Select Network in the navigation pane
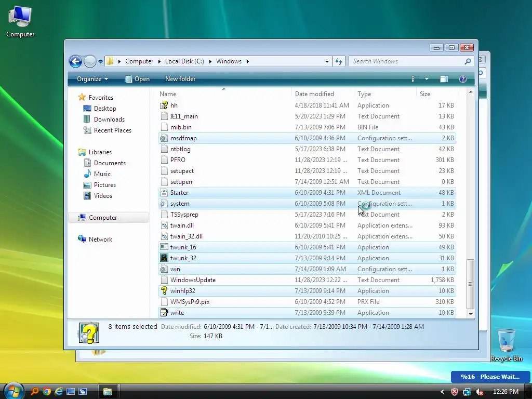Screen dimensions: 532x399 point(100,239)
